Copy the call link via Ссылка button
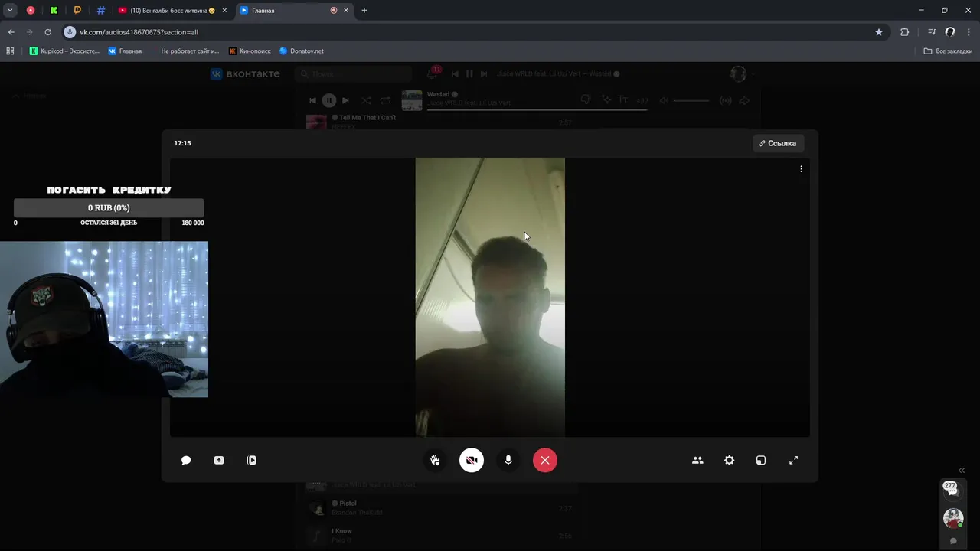 coord(778,143)
